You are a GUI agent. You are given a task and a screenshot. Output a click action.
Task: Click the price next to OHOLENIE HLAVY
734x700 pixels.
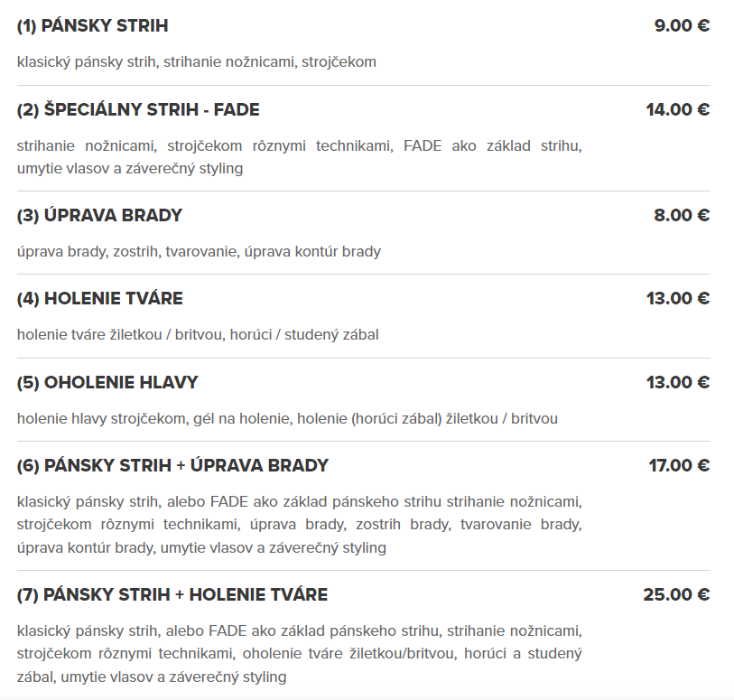tap(677, 383)
